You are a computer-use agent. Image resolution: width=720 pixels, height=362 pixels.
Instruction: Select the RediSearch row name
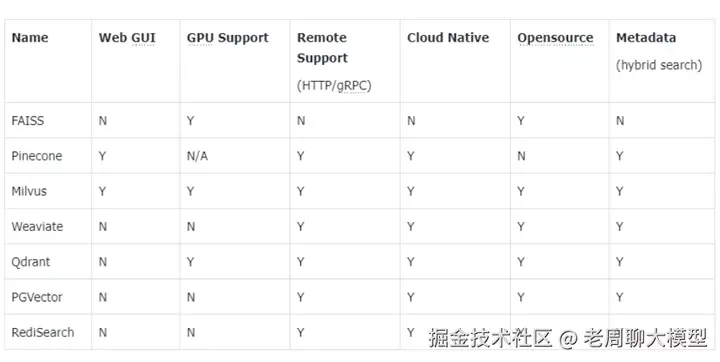[x=43, y=333]
